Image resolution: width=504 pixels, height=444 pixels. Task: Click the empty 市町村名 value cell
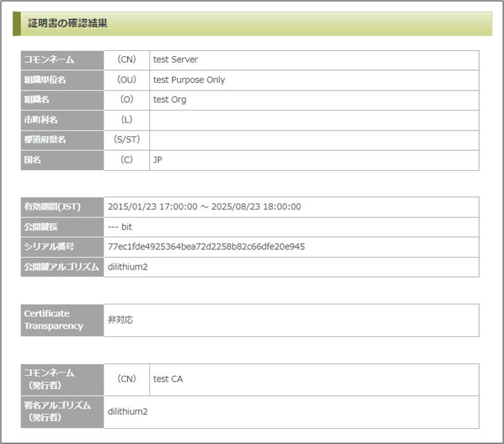(314, 120)
